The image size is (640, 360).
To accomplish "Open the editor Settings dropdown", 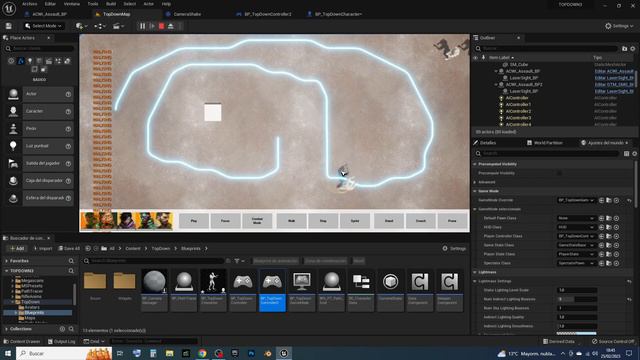I will (x=619, y=26).
